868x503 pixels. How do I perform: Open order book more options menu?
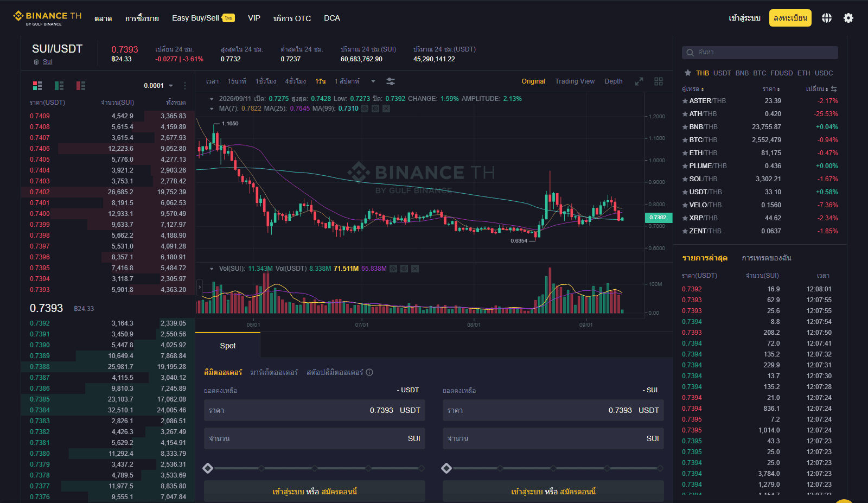pyautogui.click(x=184, y=86)
